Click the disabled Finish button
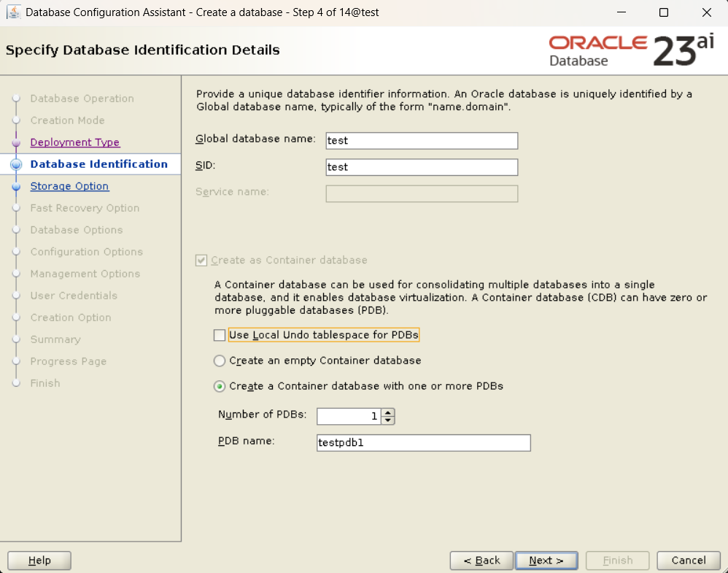The width and height of the screenshot is (728, 573). (x=618, y=561)
